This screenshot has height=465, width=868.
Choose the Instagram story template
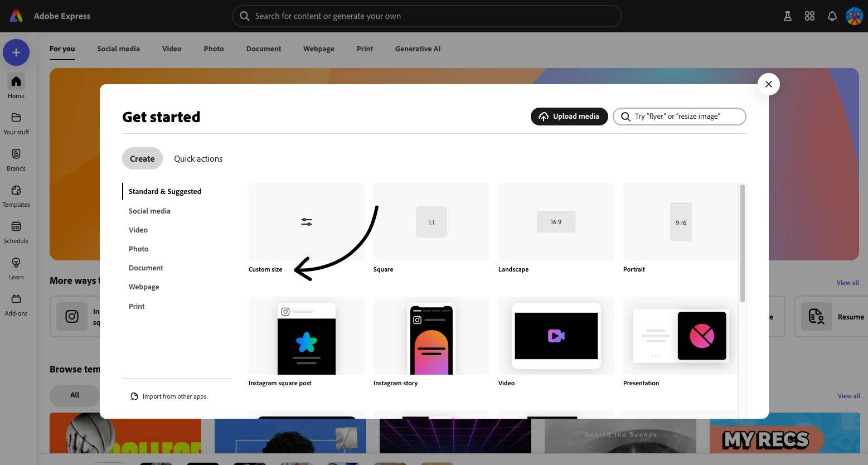click(431, 336)
